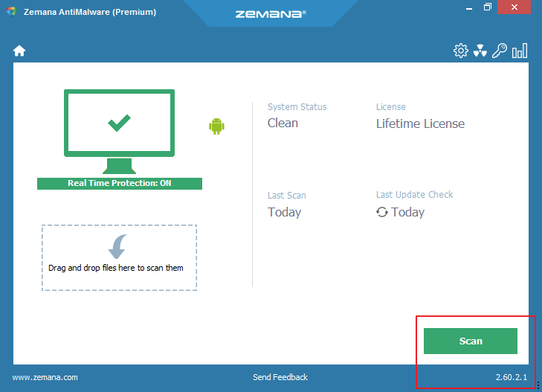Screen dimensions: 542x392
Task: Click the version number 2.60.2.1
Action: click(x=512, y=377)
